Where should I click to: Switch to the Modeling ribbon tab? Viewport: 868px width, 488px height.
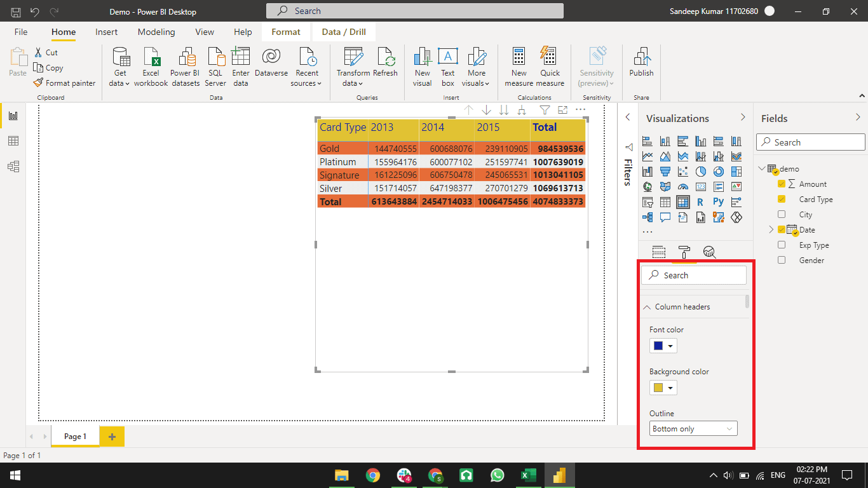(156, 32)
